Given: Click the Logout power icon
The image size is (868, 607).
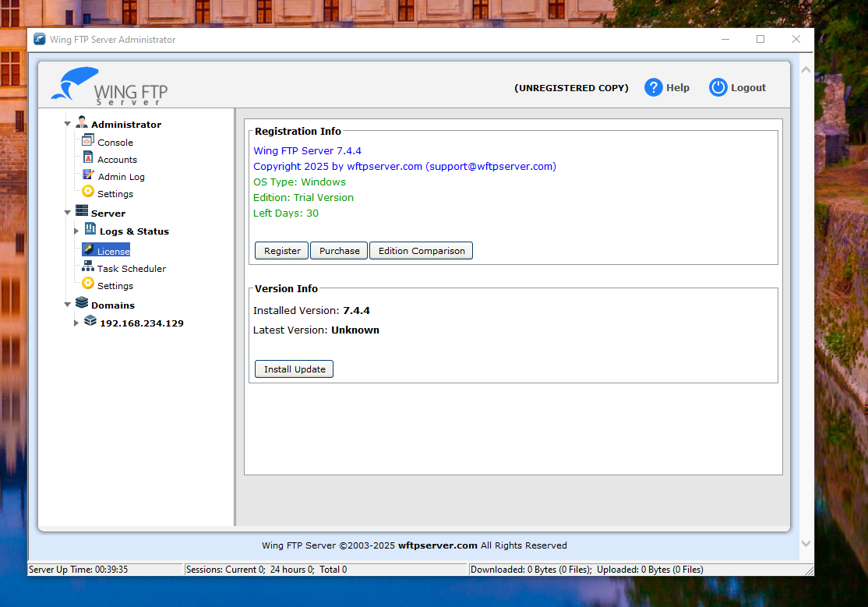Looking at the screenshot, I should 718,87.
